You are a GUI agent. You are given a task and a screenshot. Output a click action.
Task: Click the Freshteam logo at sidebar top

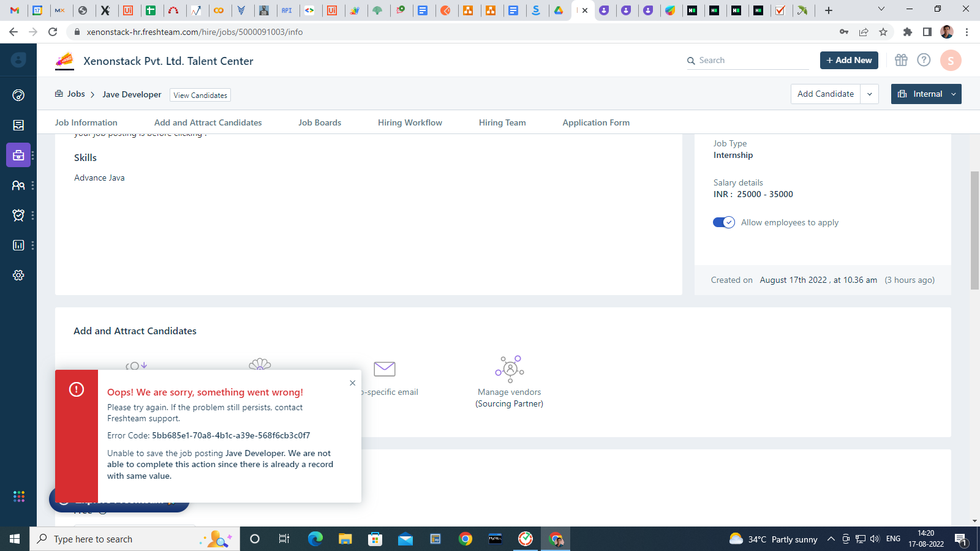[18, 59]
